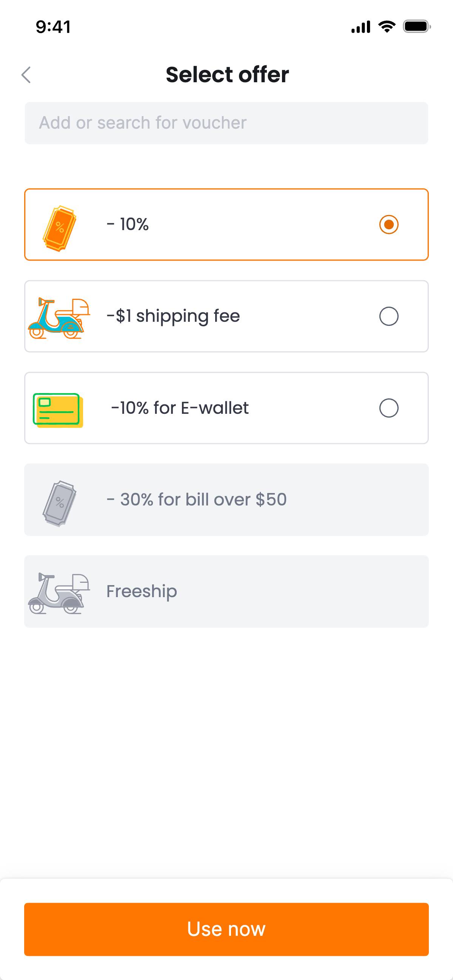453x980 pixels.
Task: Choose the -$1 shipping fee offer label
Action: click(173, 316)
